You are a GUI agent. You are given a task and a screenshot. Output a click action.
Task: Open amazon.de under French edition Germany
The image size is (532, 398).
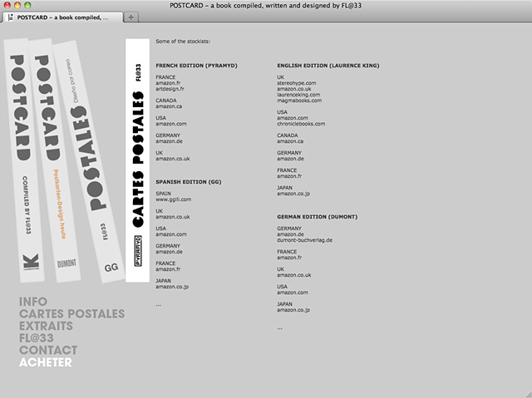click(x=169, y=141)
